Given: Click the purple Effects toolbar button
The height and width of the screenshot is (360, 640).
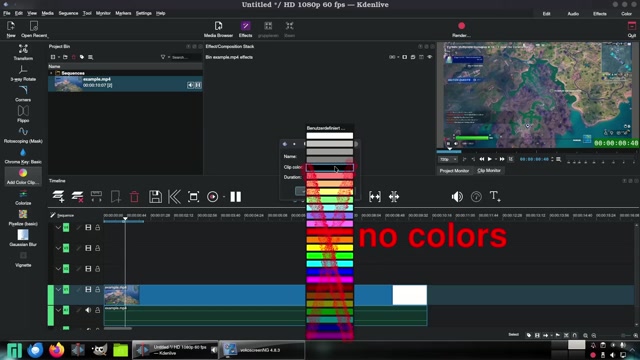Looking at the screenshot, I should click(245, 29).
